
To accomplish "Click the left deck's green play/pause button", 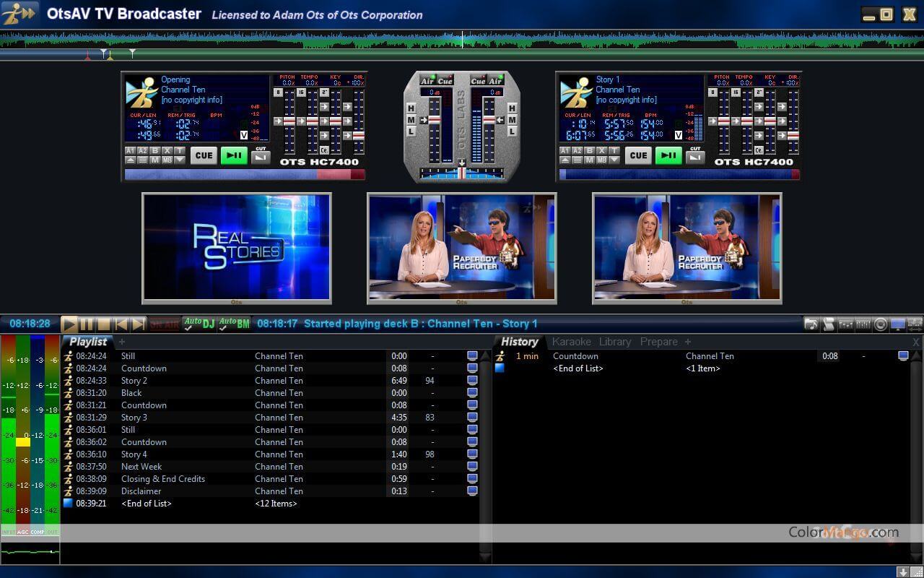I will tap(234, 155).
